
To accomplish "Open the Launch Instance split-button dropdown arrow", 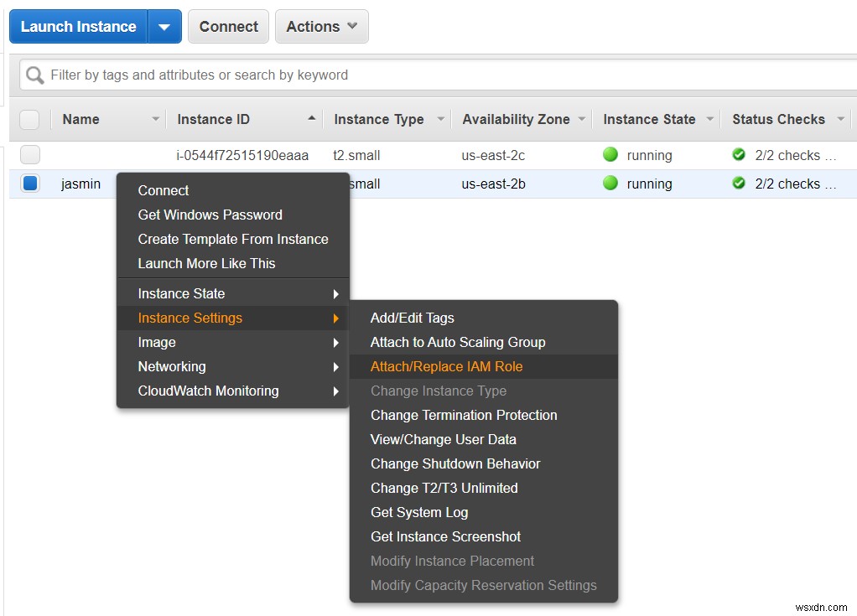I will pyautogui.click(x=164, y=26).
